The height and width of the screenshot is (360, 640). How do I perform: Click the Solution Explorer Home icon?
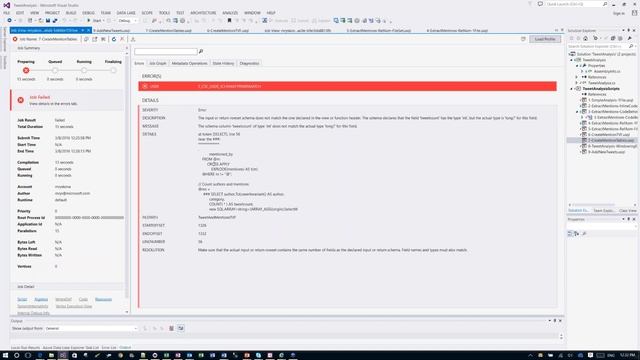[x=585, y=38]
